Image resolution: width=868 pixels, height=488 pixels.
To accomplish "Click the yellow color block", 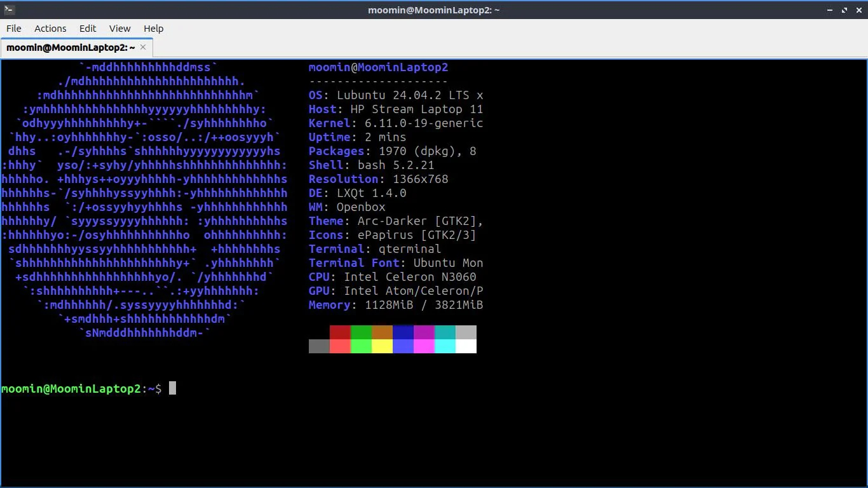I will (382, 346).
